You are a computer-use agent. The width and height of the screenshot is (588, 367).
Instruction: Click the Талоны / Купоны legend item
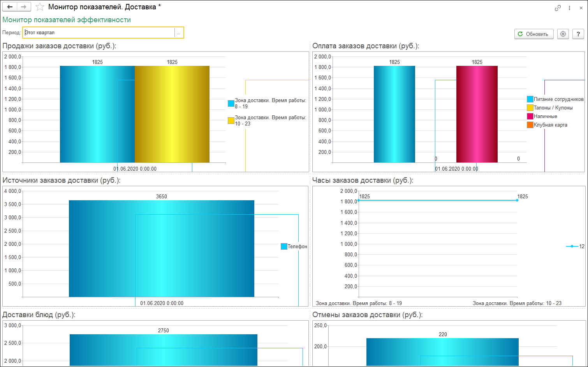553,108
